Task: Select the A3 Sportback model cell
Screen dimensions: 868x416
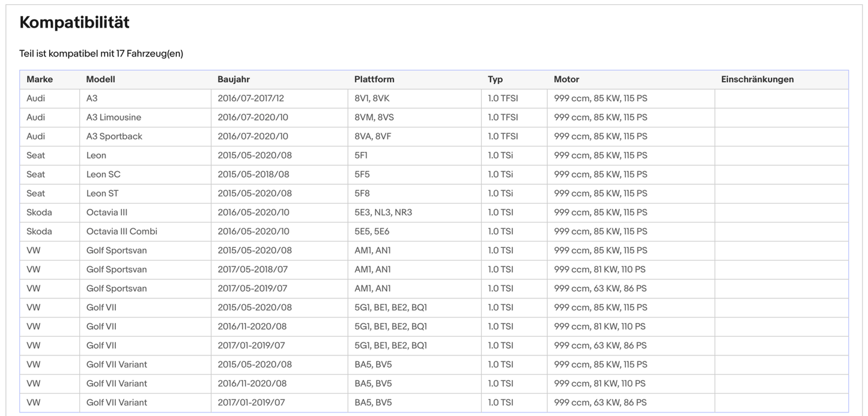Action: pos(114,136)
